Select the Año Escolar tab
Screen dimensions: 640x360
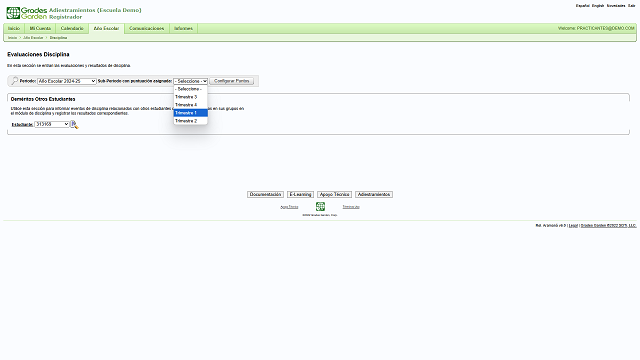pyautogui.click(x=106, y=29)
